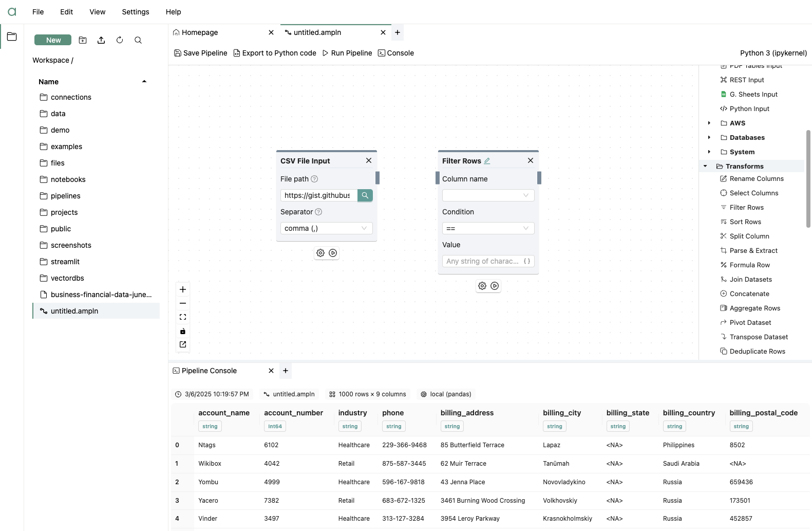This screenshot has width=812, height=531.
Task: Zoom in on the pipeline canvas
Action: pyautogui.click(x=183, y=289)
